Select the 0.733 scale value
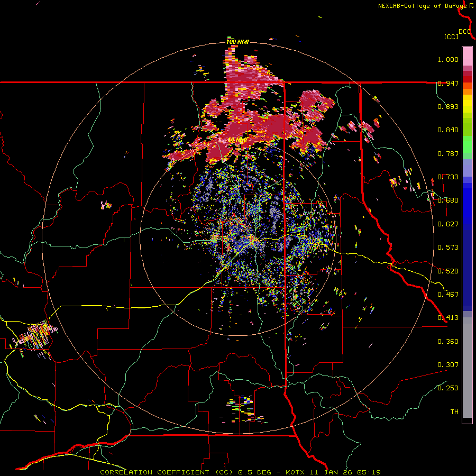This screenshot has height=476, width=476. click(448, 177)
